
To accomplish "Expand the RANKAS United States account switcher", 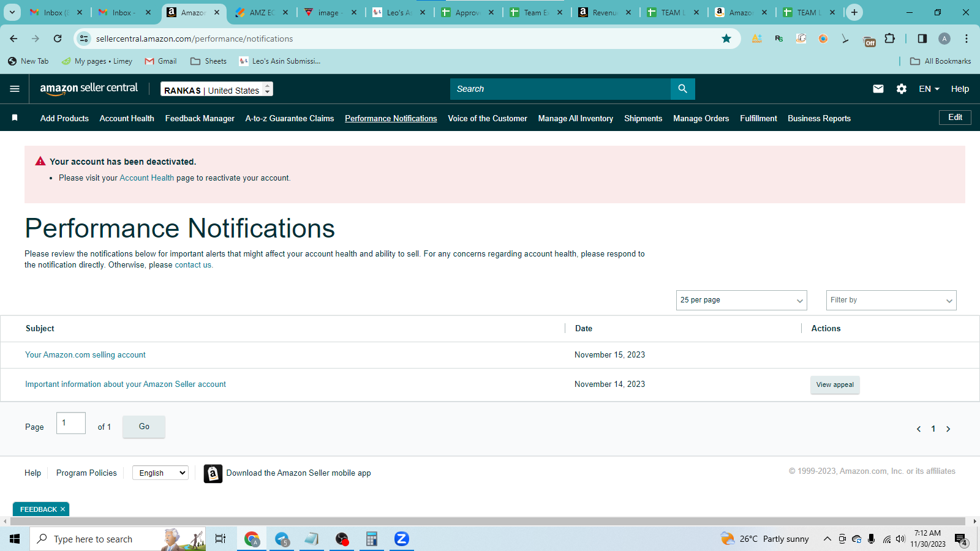I will pos(217,89).
